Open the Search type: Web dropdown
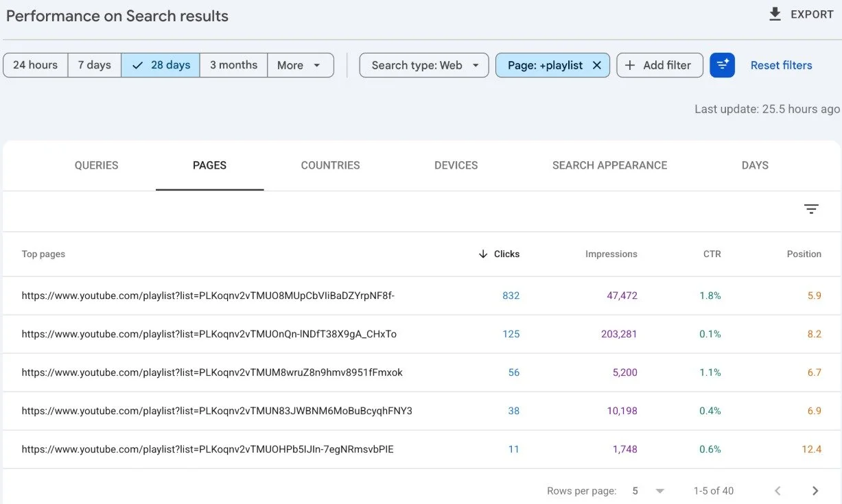The image size is (842, 504). tap(424, 65)
